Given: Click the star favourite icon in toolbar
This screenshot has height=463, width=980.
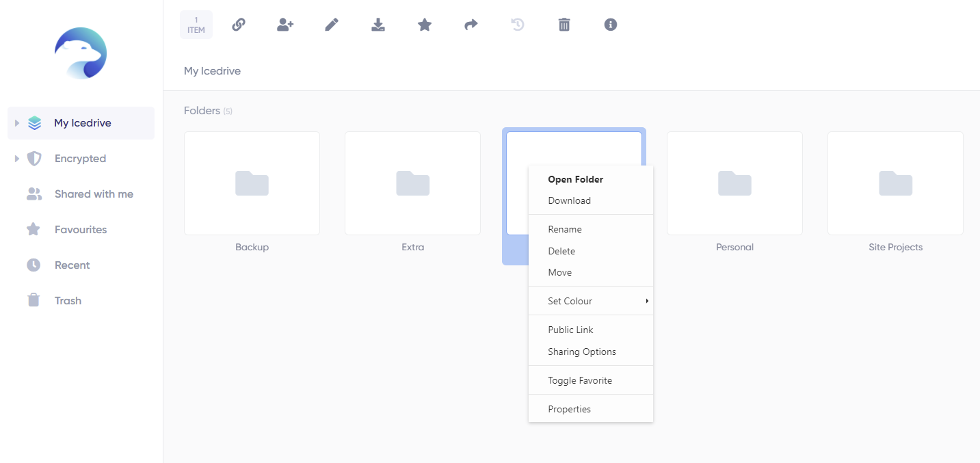Looking at the screenshot, I should tap(425, 25).
